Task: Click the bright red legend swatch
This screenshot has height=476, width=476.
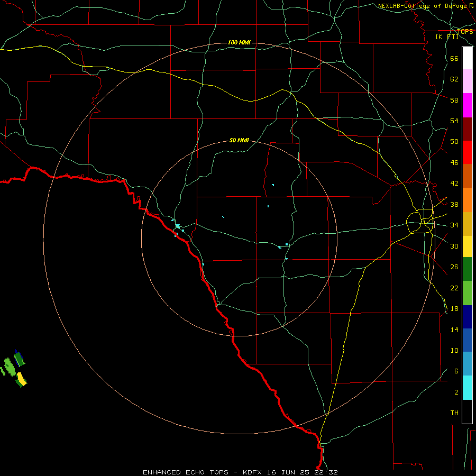Action: pyautogui.click(x=467, y=152)
